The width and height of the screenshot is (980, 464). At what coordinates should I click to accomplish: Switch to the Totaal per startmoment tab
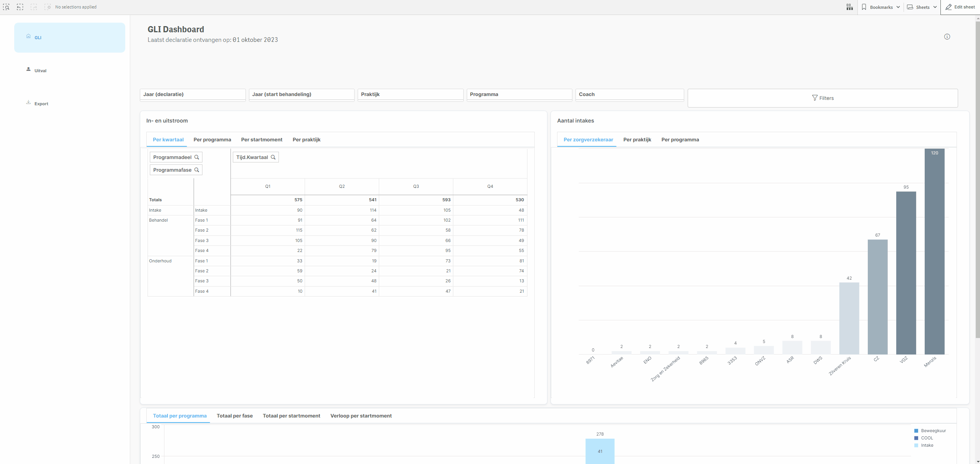(292, 416)
